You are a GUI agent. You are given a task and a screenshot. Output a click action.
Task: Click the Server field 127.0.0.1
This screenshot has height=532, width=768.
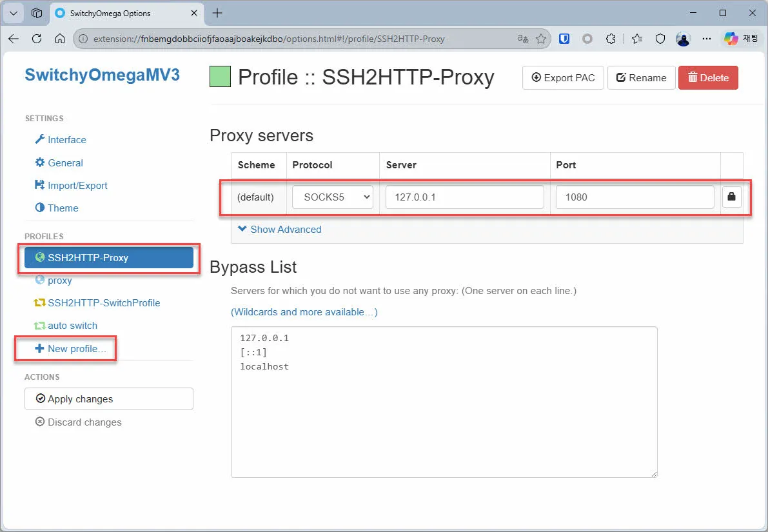click(465, 197)
